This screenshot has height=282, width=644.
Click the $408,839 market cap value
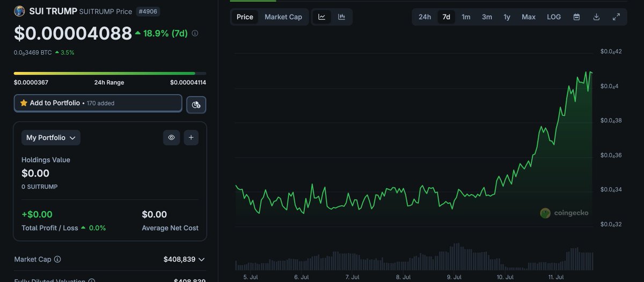click(x=179, y=259)
